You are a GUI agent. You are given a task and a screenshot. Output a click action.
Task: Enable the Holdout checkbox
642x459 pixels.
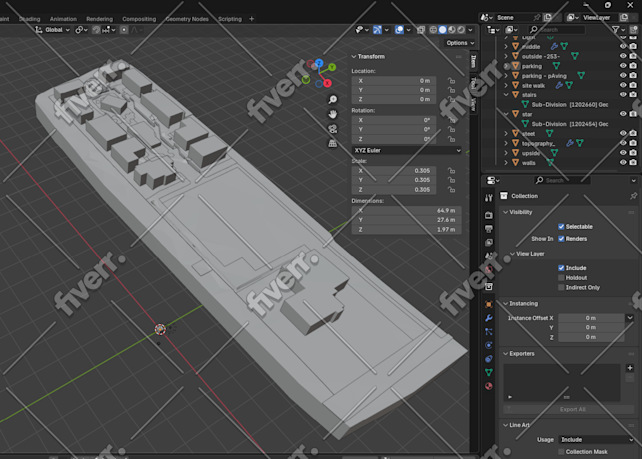(x=561, y=278)
